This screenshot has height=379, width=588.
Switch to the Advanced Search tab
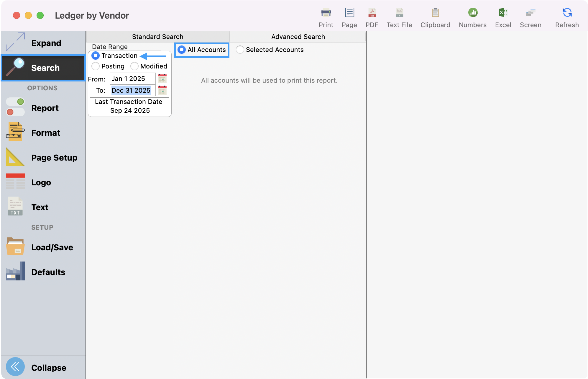pyautogui.click(x=298, y=36)
